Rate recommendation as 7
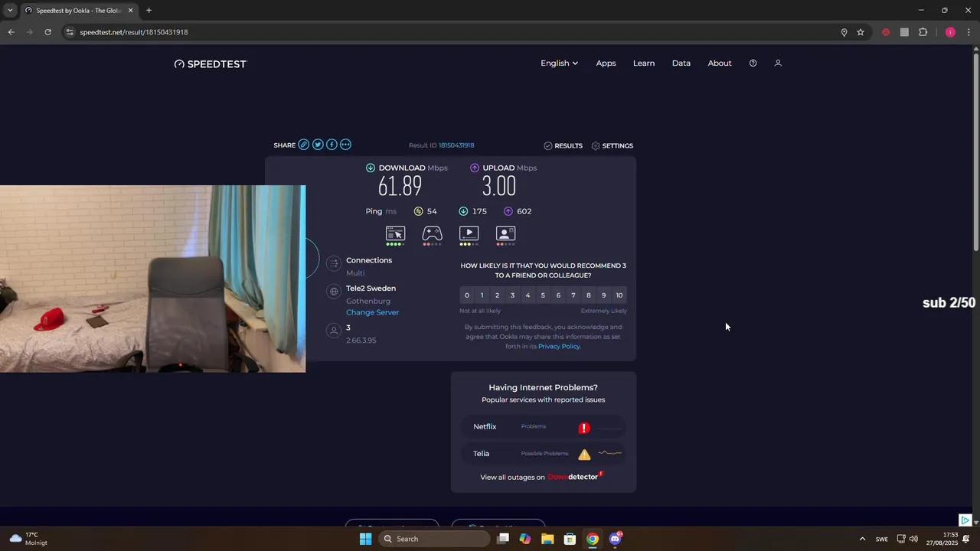The width and height of the screenshot is (980, 551). click(x=573, y=295)
